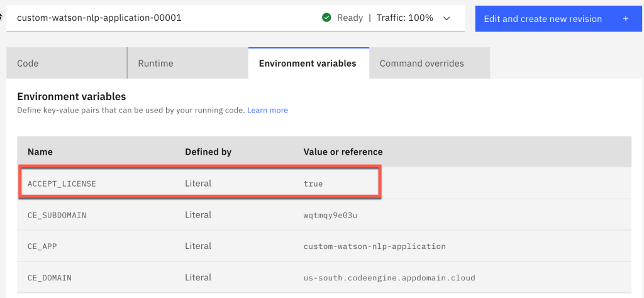Go to the Command overrides tab
Screen dimensions: 644x298
[x=421, y=63]
